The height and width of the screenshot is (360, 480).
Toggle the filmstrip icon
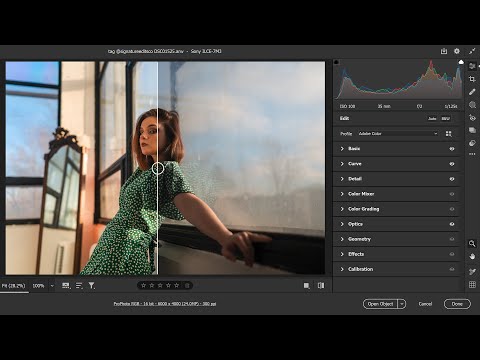pyautogui.click(x=66, y=286)
